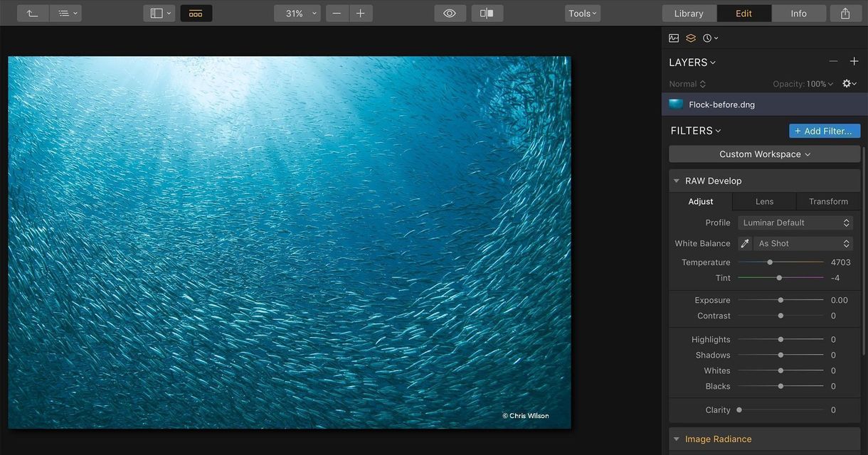Viewport: 868px width, 455px height.
Task: Open the Normal blend mode selector
Action: coord(687,84)
